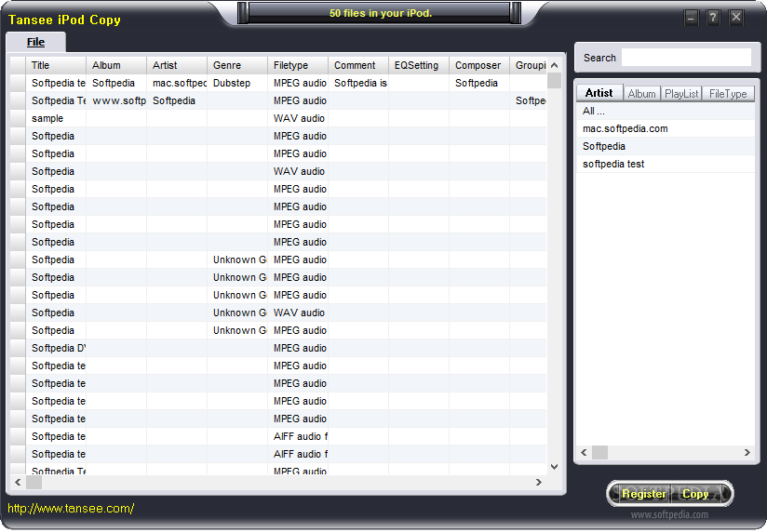Close the Tansee iPod Copy window
767x532 pixels.
coord(735,18)
